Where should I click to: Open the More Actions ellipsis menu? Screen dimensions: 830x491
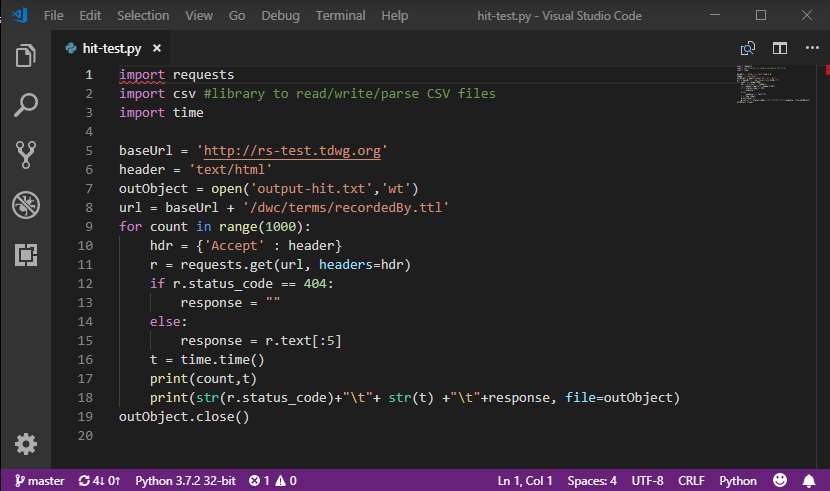pos(809,48)
